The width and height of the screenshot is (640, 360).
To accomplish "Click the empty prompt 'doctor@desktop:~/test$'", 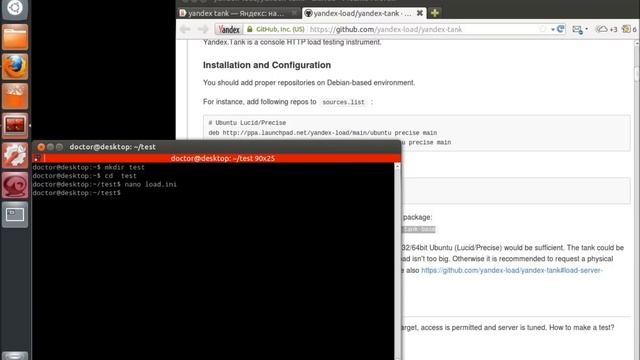I will pos(77,193).
